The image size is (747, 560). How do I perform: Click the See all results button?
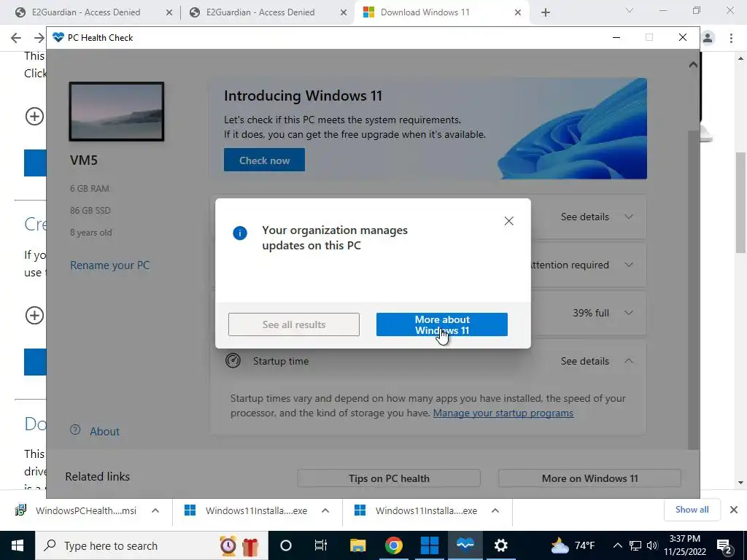[x=293, y=324]
